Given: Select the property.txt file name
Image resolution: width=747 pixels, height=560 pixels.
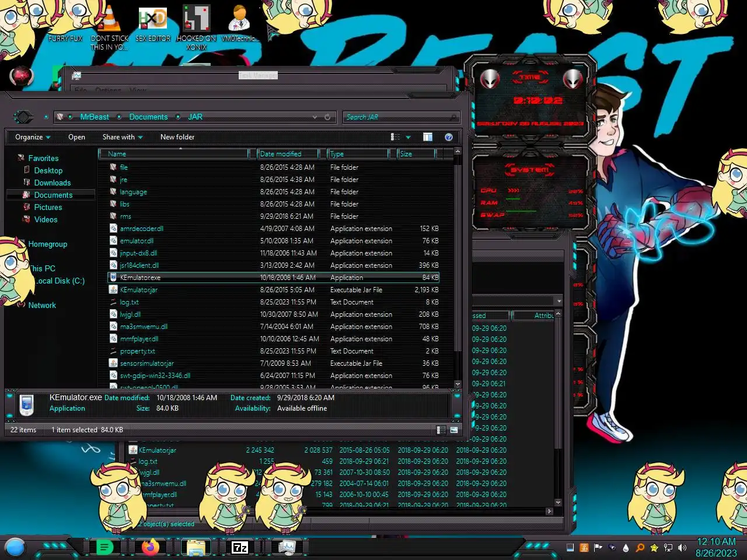Looking at the screenshot, I should pyautogui.click(x=137, y=351).
